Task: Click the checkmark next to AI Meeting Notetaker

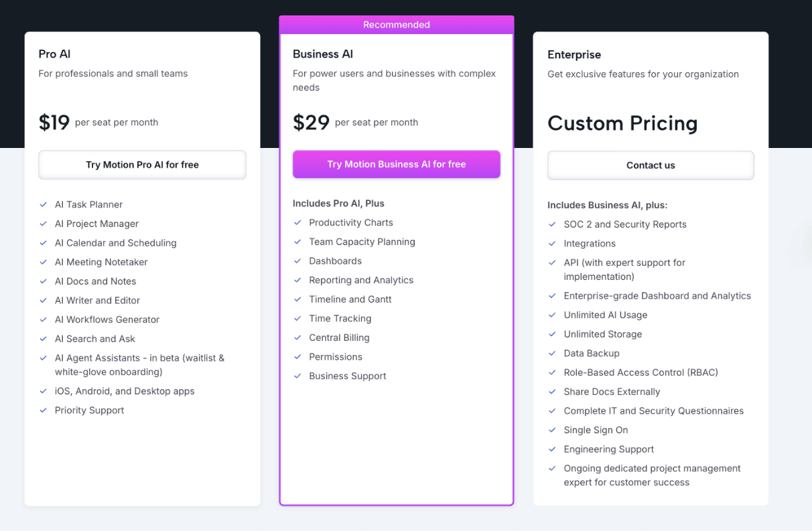Action: click(x=44, y=262)
